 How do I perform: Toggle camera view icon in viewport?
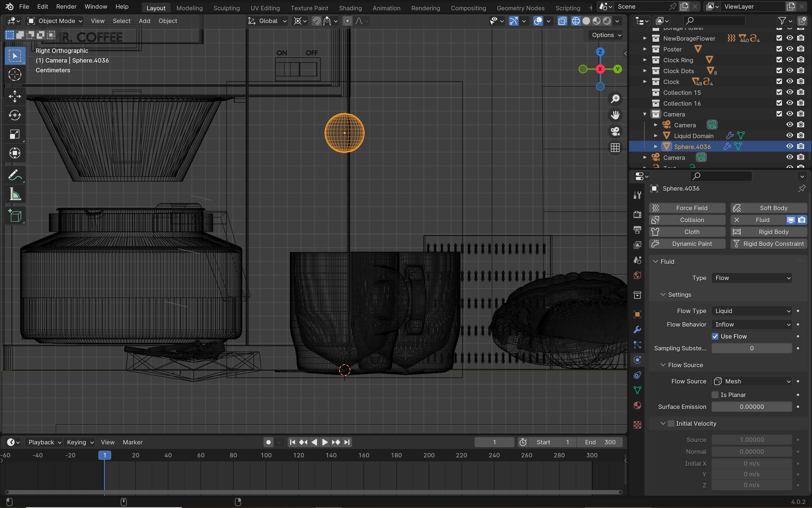(x=615, y=131)
